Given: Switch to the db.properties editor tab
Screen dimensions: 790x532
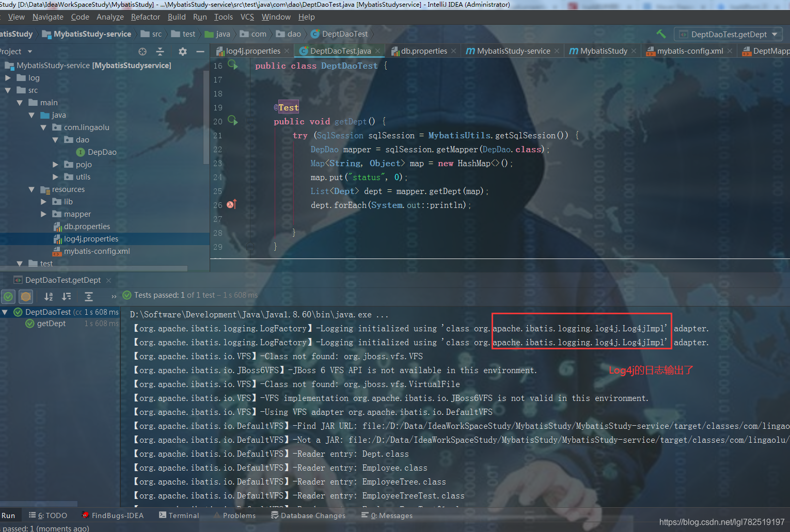Looking at the screenshot, I should pos(423,51).
